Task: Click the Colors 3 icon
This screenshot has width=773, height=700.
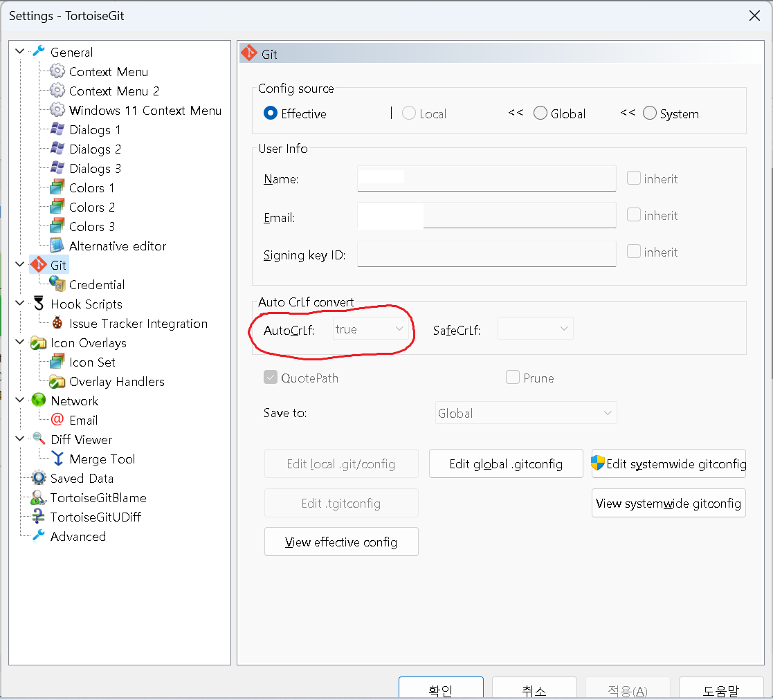Action: (57, 226)
